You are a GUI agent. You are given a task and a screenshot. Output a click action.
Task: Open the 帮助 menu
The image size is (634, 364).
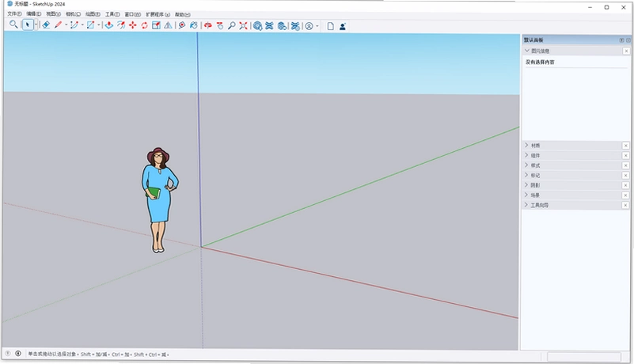tap(182, 14)
